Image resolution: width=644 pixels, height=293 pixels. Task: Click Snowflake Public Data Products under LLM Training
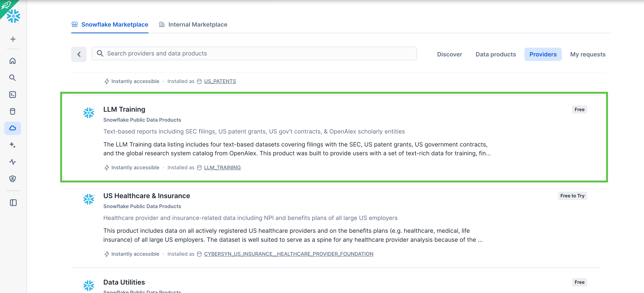tap(142, 120)
